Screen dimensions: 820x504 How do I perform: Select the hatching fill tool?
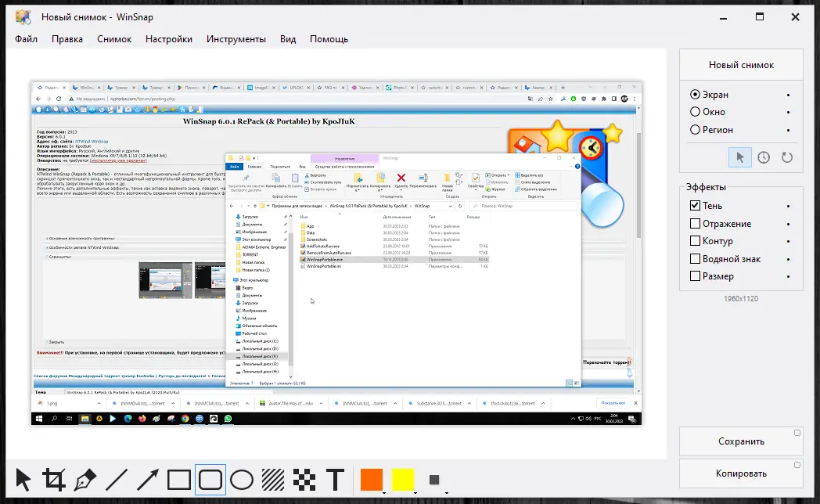272,480
